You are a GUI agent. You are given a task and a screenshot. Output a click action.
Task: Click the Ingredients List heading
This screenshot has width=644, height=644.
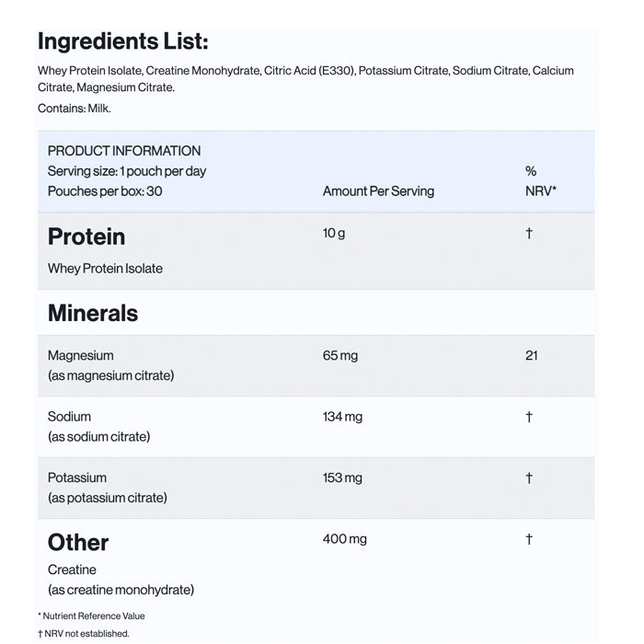(122, 42)
